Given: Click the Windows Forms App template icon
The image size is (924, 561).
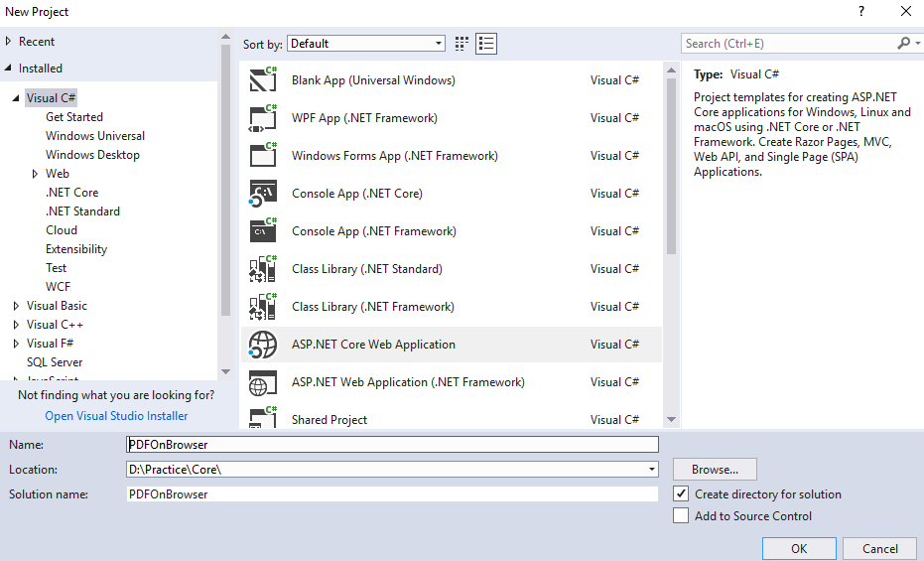Looking at the screenshot, I should click(263, 155).
